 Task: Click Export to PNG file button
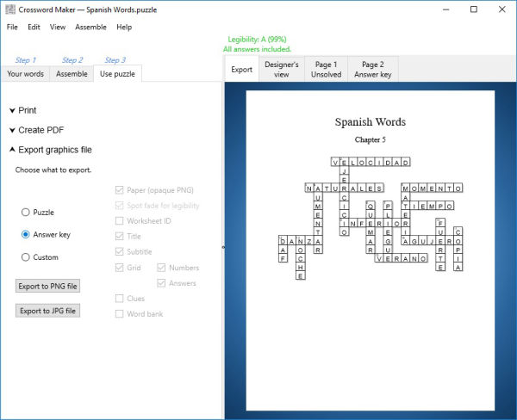point(47,286)
